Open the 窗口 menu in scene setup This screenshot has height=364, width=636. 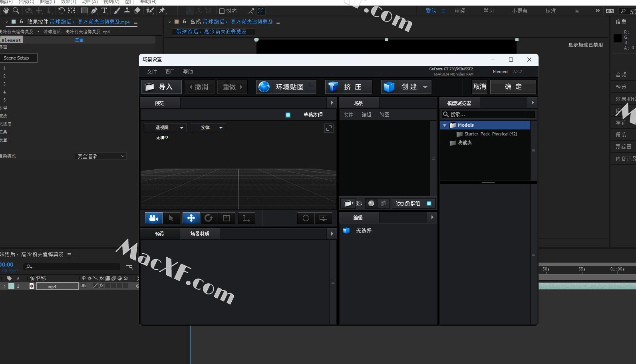(170, 72)
